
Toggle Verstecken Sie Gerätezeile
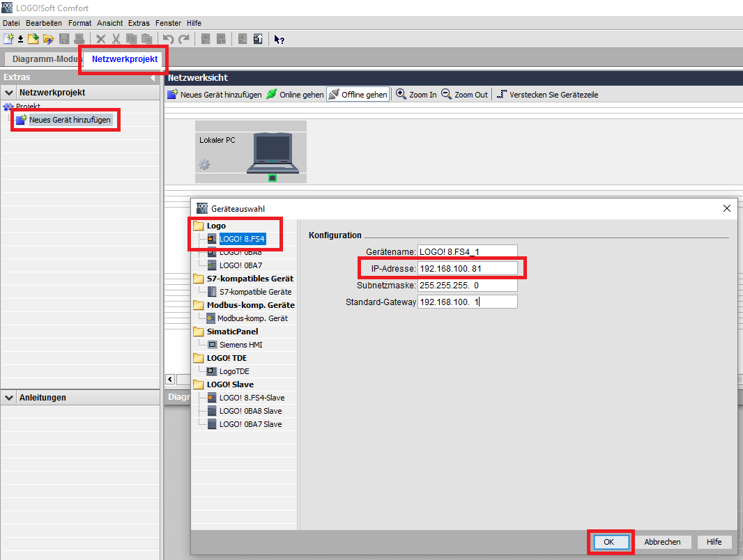coord(547,94)
